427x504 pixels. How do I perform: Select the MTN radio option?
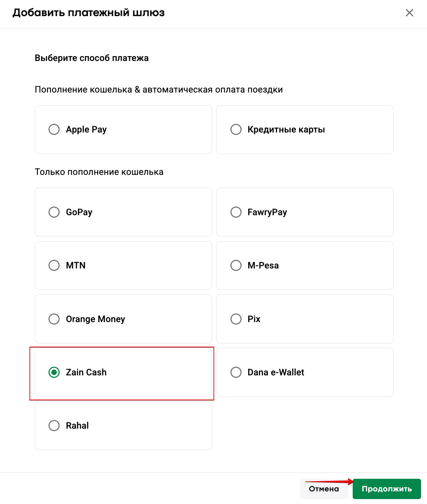[x=54, y=265]
